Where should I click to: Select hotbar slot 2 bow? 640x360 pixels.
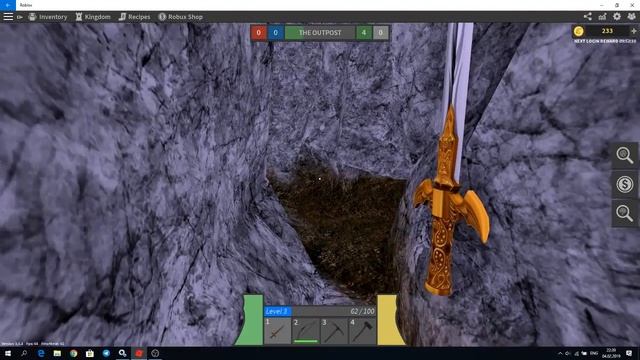(306, 331)
